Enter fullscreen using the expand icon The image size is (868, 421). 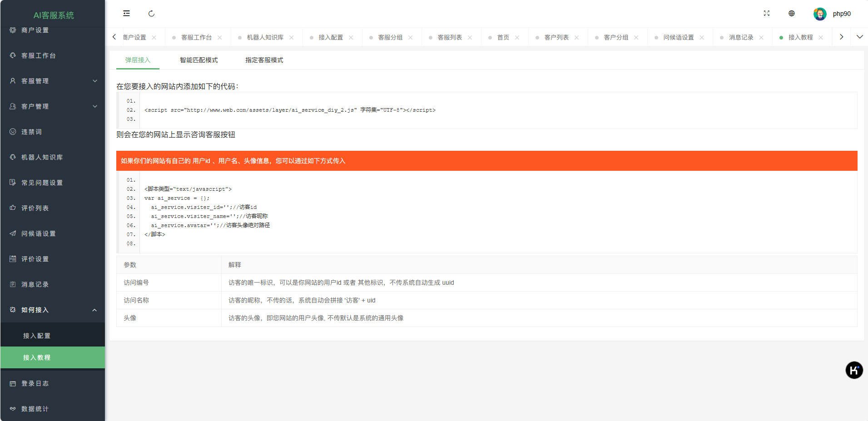click(767, 14)
